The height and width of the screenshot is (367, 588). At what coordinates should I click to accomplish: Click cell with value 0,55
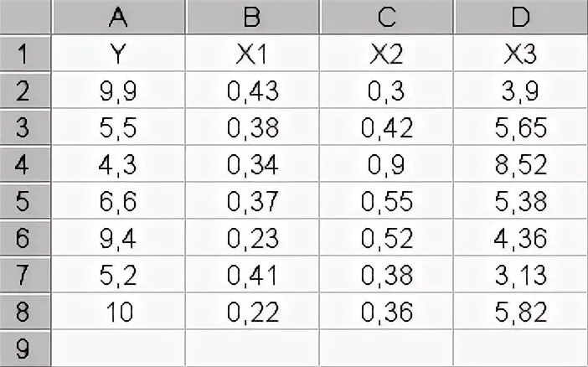386,200
